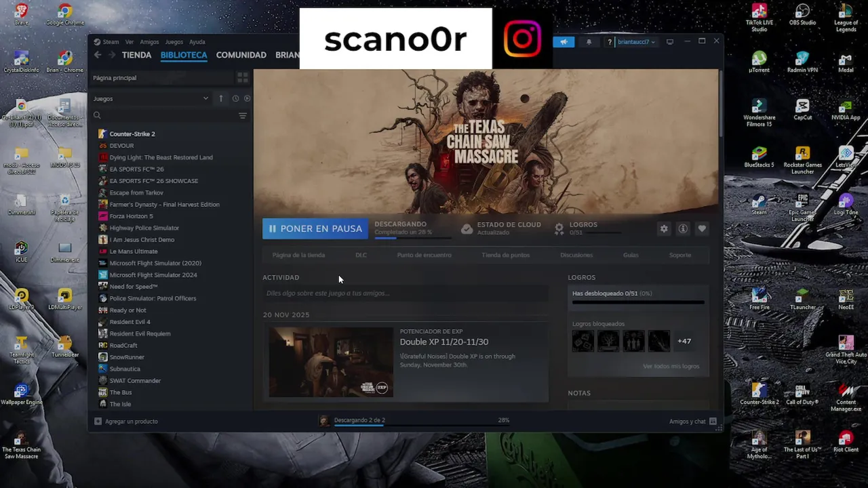Select Escape from Tarkov in library
This screenshot has width=868, height=488.
coord(136,192)
